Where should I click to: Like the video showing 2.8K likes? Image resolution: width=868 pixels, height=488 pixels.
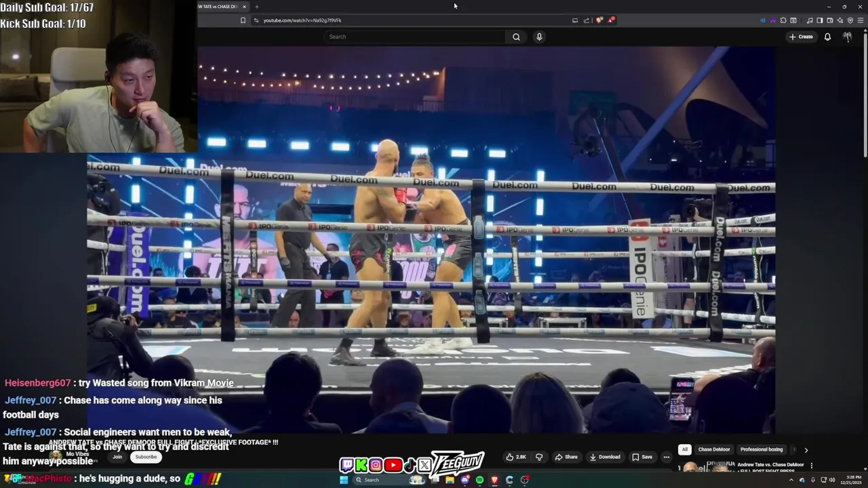pyautogui.click(x=516, y=457)
